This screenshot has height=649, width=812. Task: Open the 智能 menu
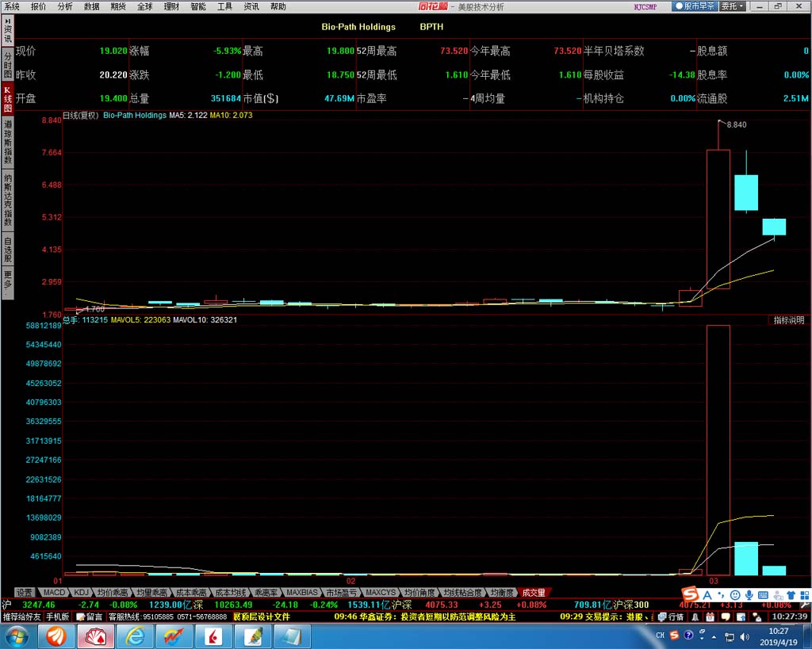(198, 6)
